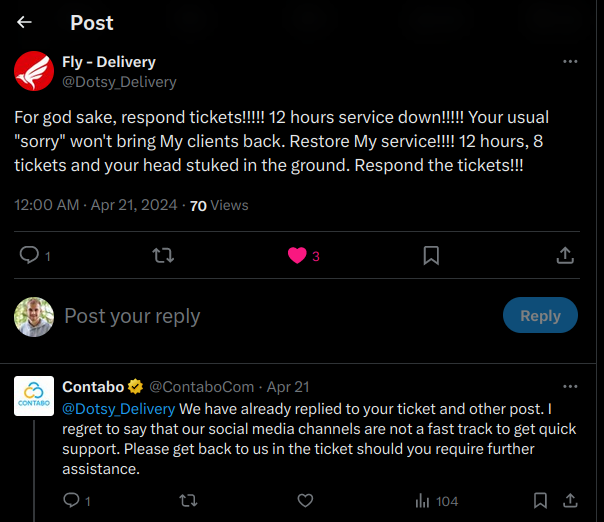Open the Fly - Delivery profile picture
Viewport: 604px width, 522px height.
[34, 71]
